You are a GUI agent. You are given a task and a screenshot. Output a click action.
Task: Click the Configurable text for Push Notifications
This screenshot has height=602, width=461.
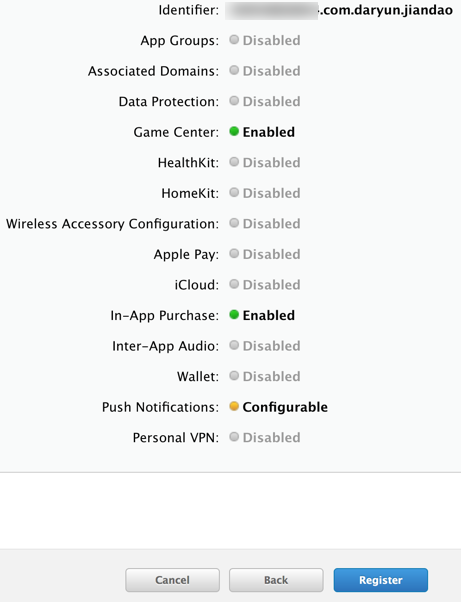285,407
